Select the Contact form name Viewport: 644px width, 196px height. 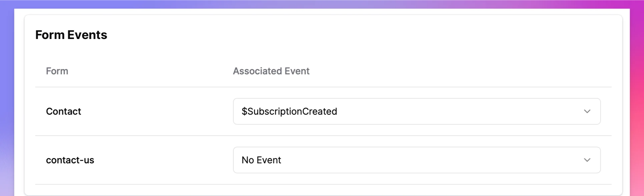coord(63,111)
